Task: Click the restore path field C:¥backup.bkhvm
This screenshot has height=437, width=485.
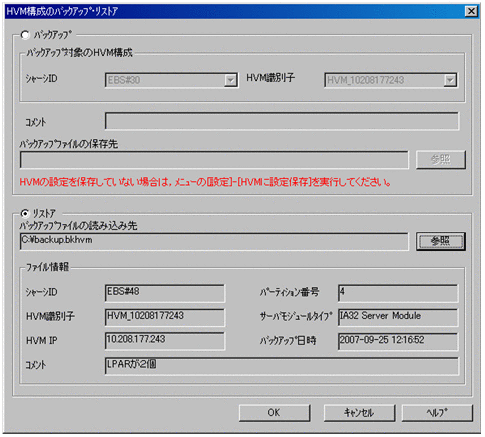Action: pos(214,241)
